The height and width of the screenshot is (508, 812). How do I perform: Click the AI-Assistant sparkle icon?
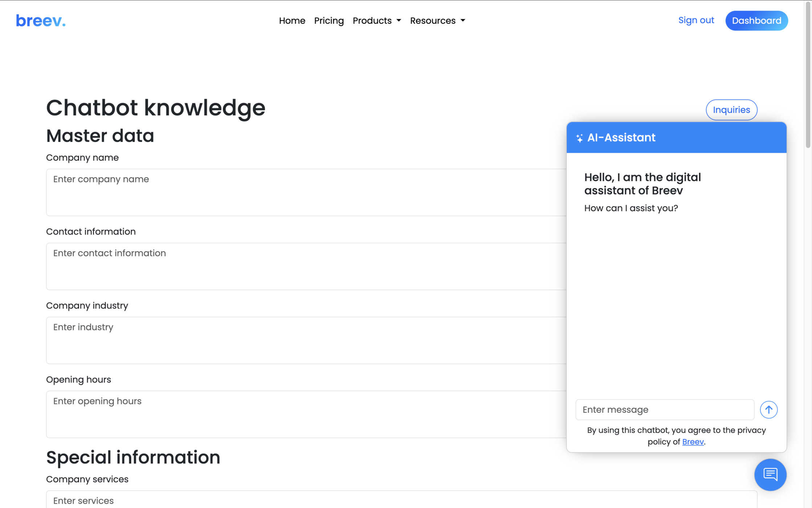click(579, 138)
